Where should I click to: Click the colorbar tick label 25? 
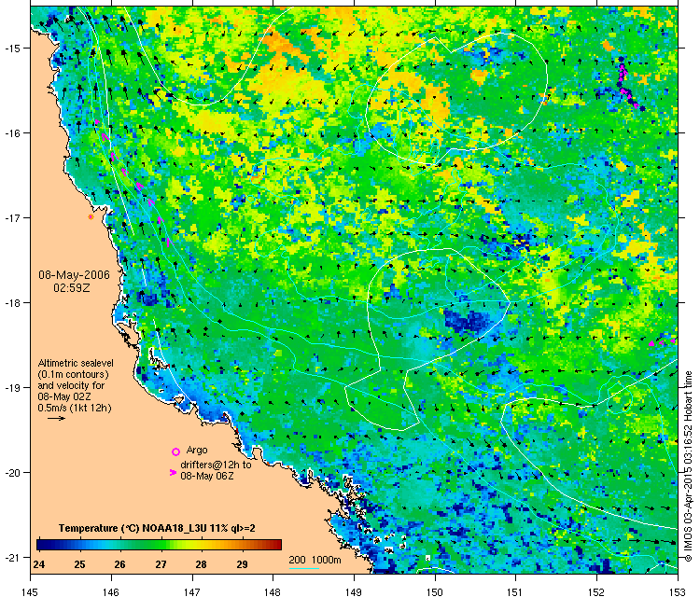tap(79, 564)
